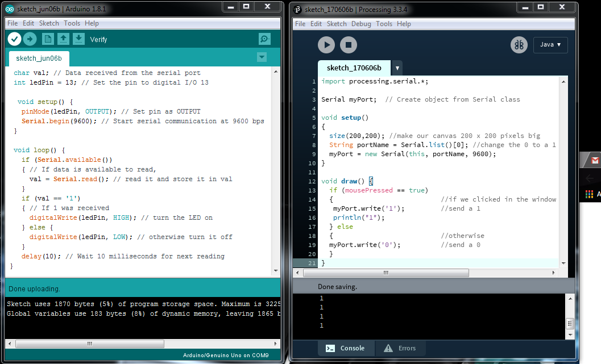
Task: Click the Processing app icon in title bar
Action: (297, 9)
